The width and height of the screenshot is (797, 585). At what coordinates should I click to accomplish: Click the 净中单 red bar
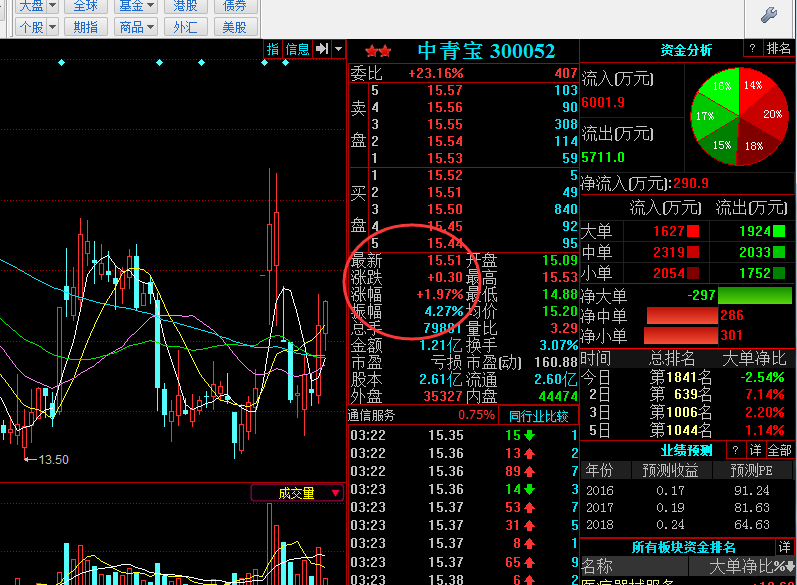[682, 316]
